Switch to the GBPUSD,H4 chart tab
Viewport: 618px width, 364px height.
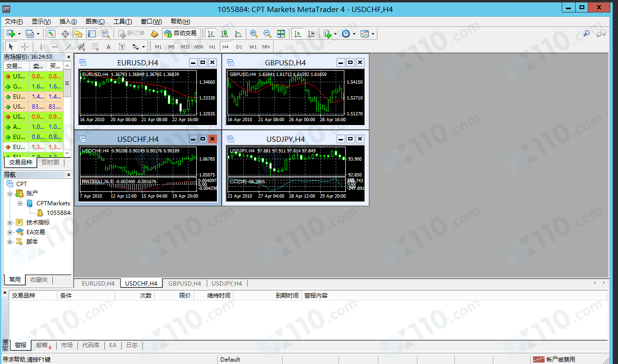pyautogui.click(x=185, y=284)
